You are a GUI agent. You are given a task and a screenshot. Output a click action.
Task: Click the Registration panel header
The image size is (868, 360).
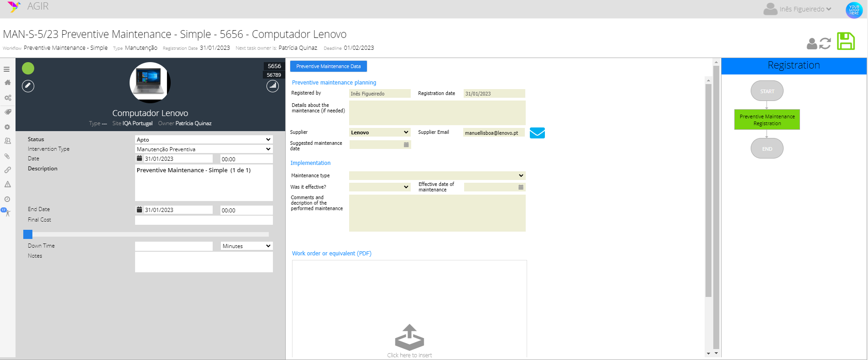[794, 65]
